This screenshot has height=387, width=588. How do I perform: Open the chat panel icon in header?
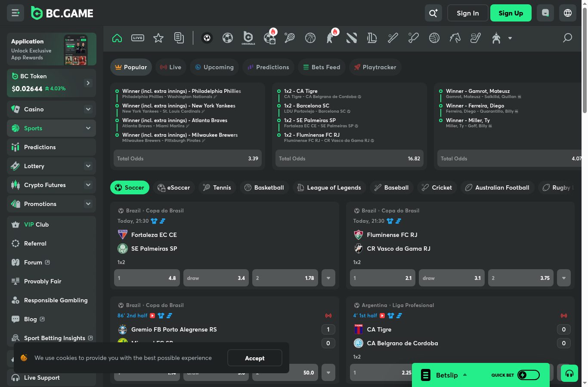545,13
